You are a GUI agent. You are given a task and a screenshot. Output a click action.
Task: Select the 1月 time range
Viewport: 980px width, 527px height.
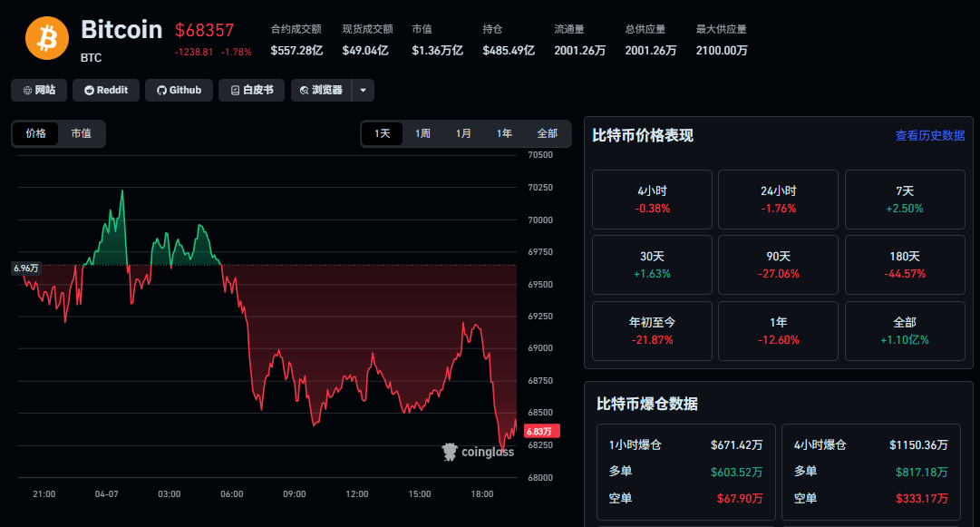click(463, 133)
